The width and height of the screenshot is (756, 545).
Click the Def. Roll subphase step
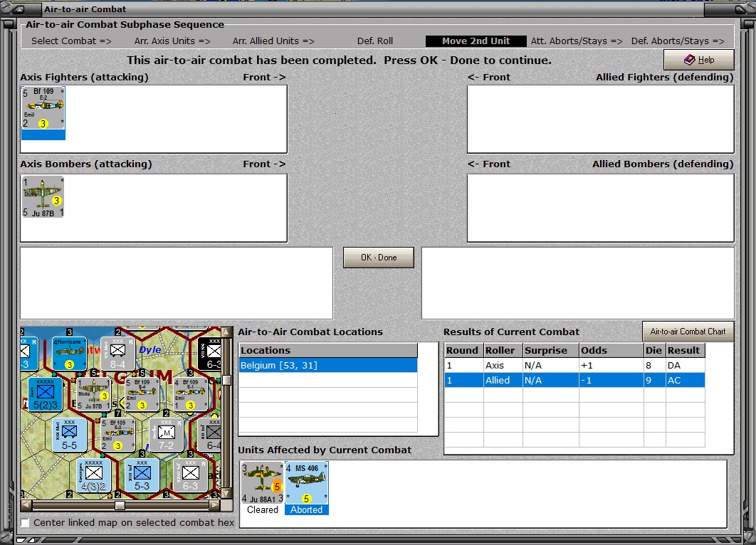(x=375, y=41)
